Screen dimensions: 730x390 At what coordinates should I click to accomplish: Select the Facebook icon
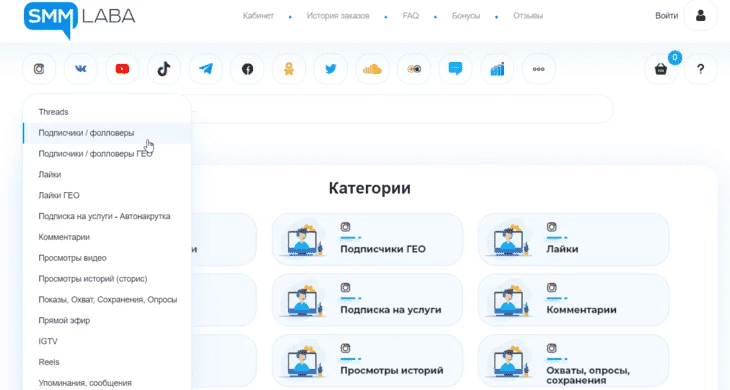click(x=247, y=69)
